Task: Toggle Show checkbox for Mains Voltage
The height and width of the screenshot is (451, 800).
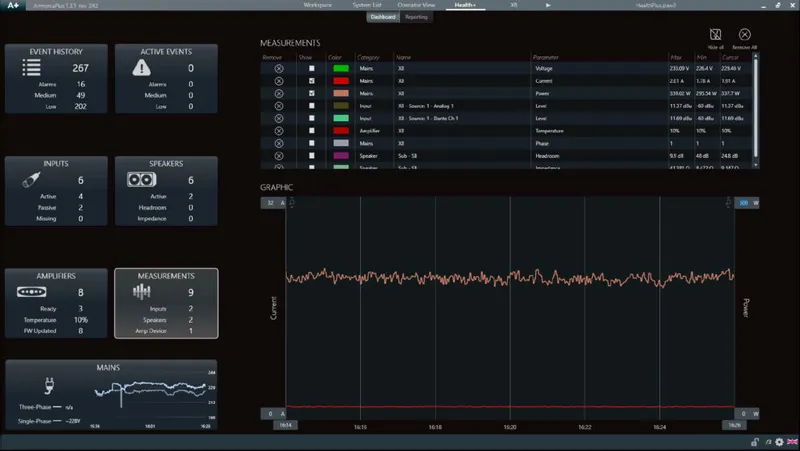Action: click(312, 68)
